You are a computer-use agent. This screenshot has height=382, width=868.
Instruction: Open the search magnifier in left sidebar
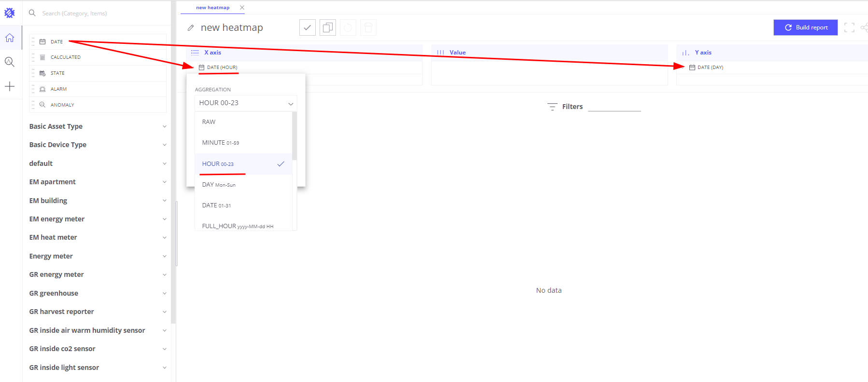[x=10, y=62]
